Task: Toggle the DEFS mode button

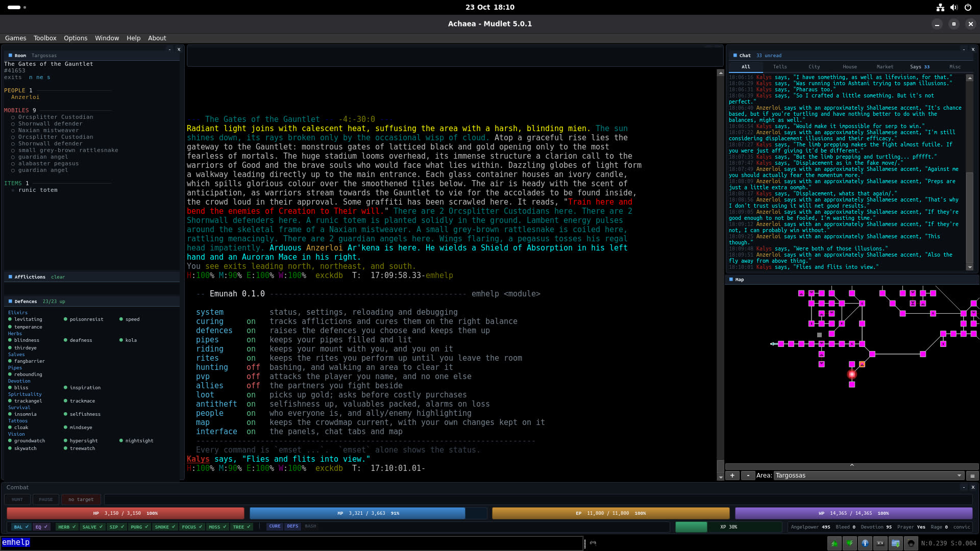Action: [x=292, y=527]
